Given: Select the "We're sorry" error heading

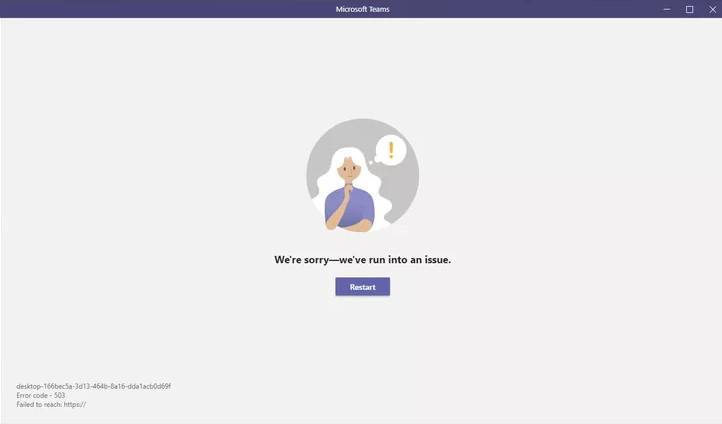Looking at the screenshot, I should click(362, 260).
